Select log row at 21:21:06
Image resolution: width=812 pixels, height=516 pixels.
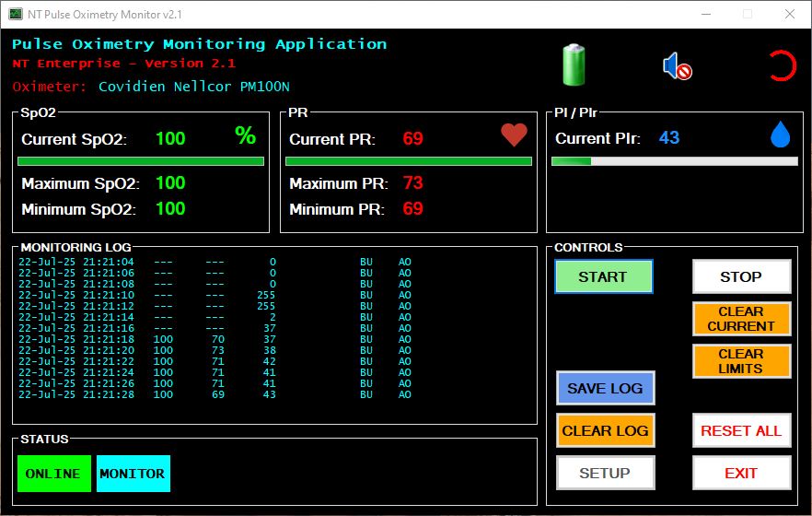pyautogui.click(x=215, y=273)
